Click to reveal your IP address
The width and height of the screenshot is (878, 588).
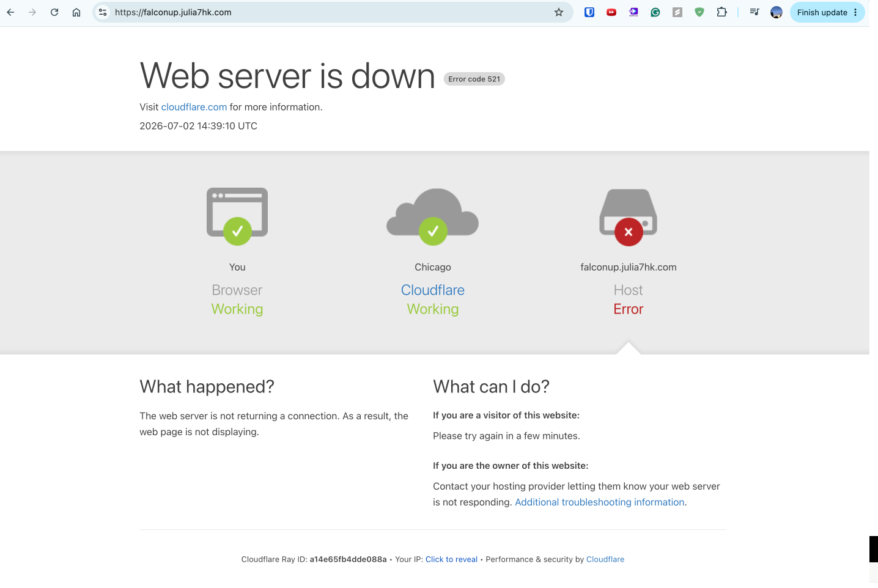(x=451, y=559)
